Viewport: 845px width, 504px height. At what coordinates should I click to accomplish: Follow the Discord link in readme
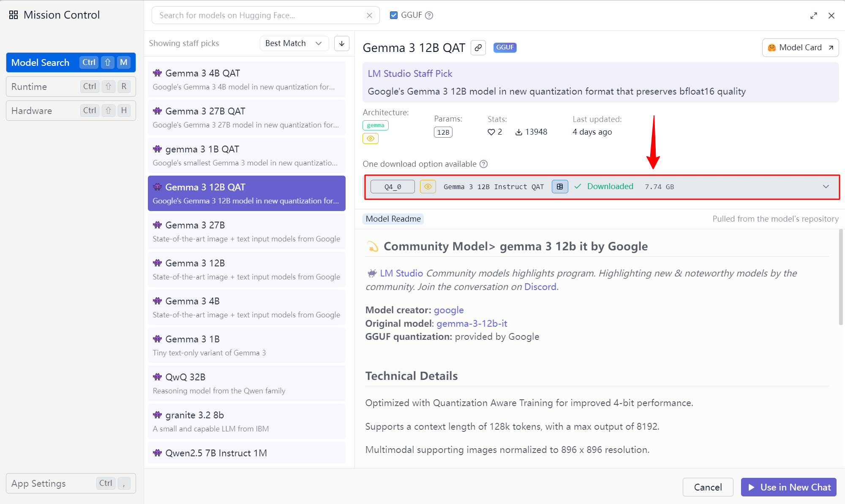pyautogui.click(x=540, y=287)
